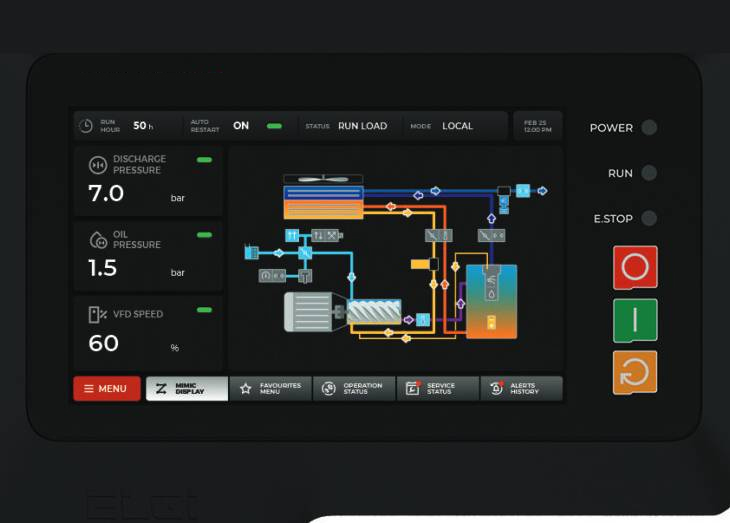Image resolution: width=730 pixels, height=523 pixels.
Task: Click the cyan inlet valve icon
Action: [305, 253]
